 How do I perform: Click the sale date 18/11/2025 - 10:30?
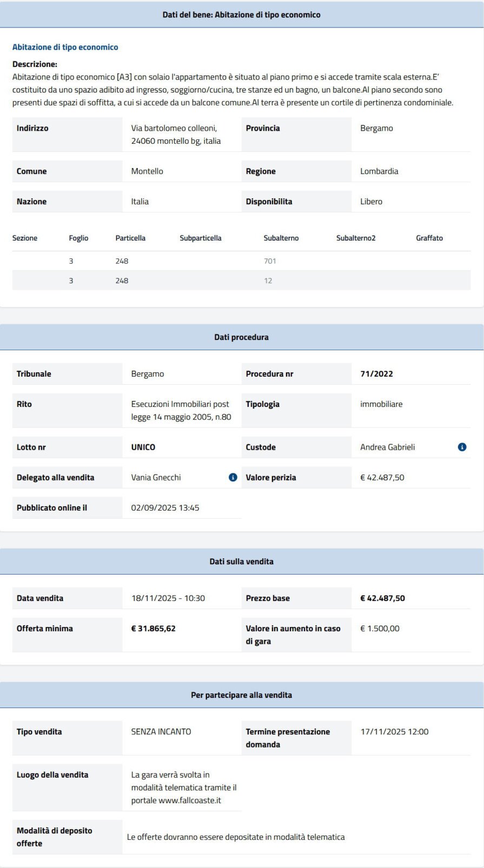pyautogui.click(x=168, y=598)
